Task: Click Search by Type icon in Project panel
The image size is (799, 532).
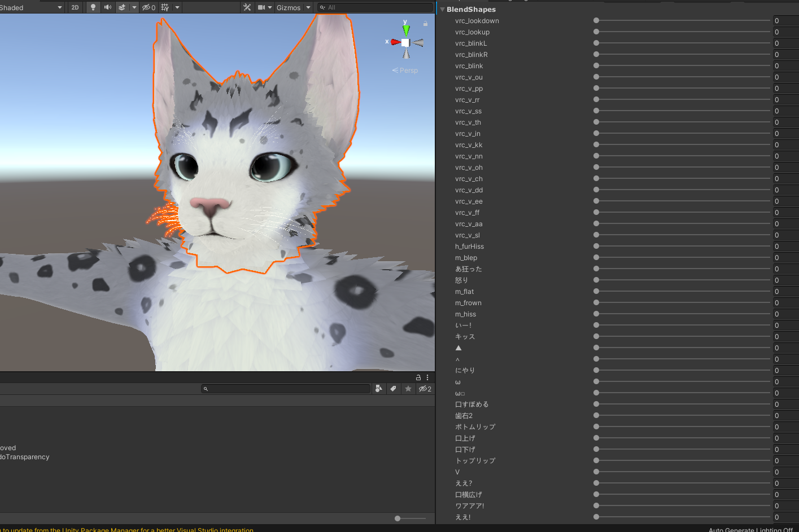Action: tap(379, 389)
